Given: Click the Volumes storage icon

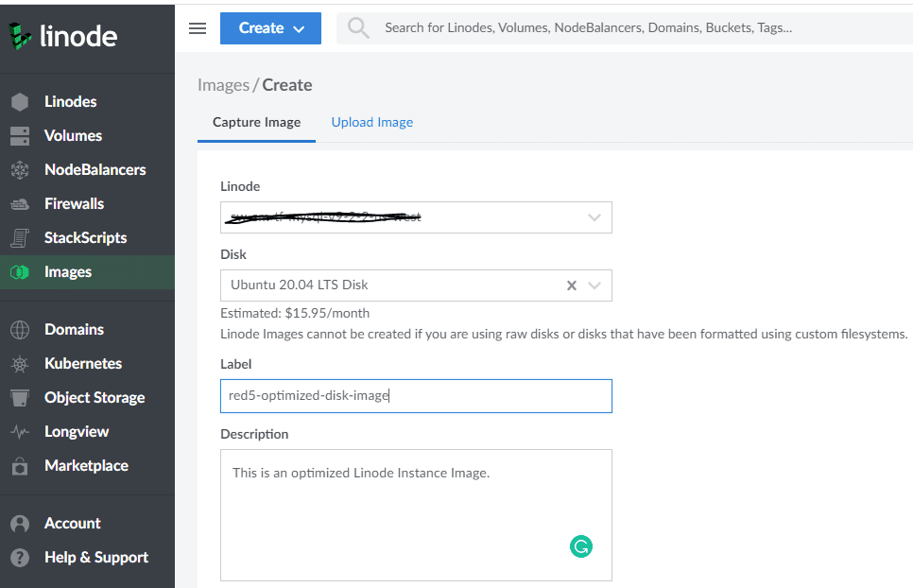Looking at the screenshot, I should click(x=20, y=135).
